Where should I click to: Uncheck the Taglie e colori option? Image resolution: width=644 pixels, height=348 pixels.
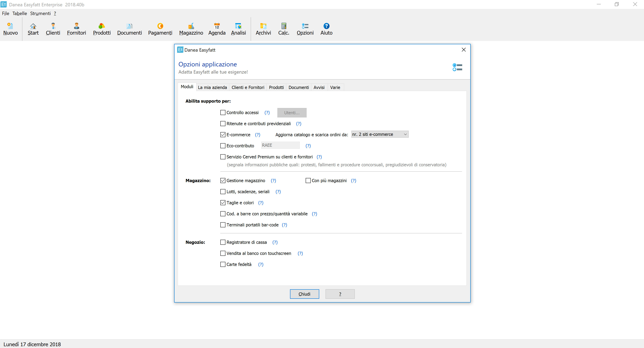[223, 203]
